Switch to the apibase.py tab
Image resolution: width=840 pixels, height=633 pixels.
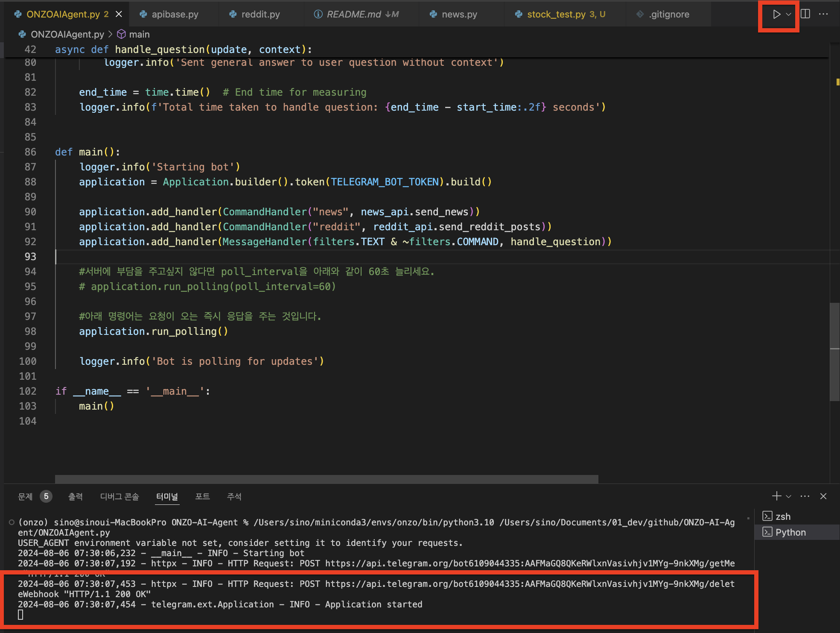(175, 14)
